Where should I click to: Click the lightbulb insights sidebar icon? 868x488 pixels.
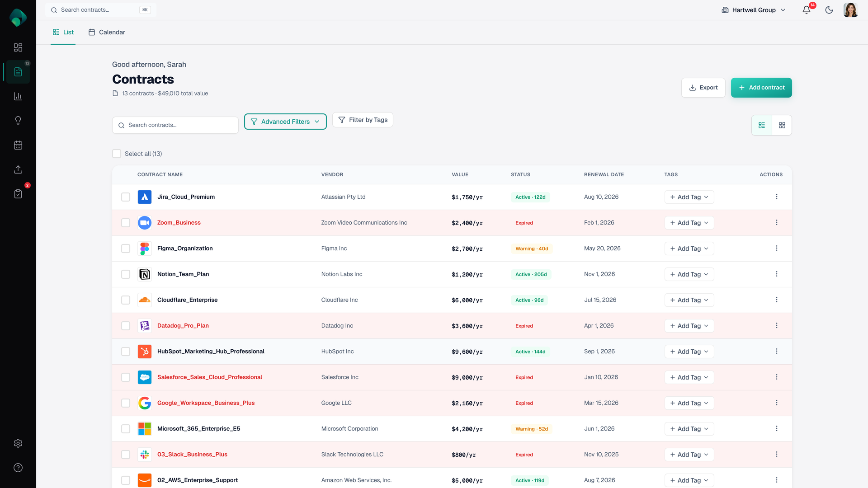[18, 121]
